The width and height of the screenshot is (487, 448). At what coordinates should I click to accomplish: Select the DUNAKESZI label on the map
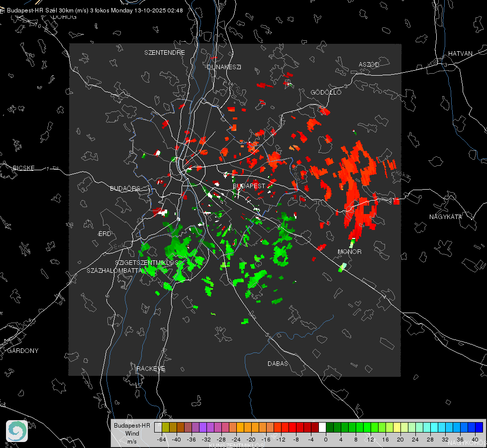224,67
